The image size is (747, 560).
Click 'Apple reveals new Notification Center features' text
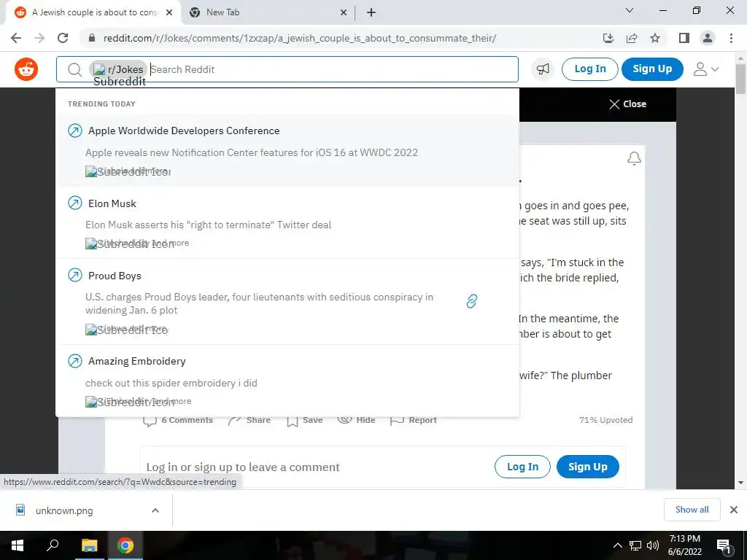(x=252, y=152)
